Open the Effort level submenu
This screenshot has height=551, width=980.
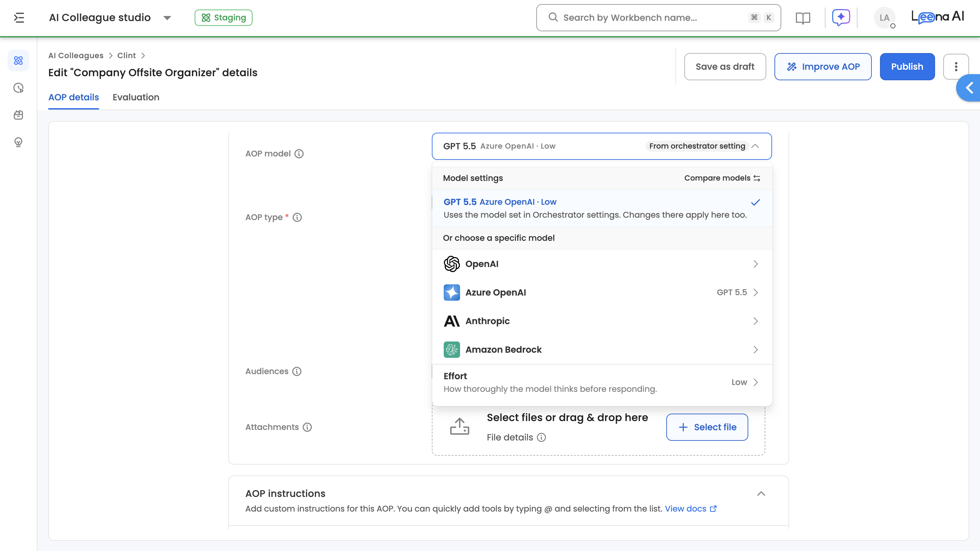(x=602, y=382)
